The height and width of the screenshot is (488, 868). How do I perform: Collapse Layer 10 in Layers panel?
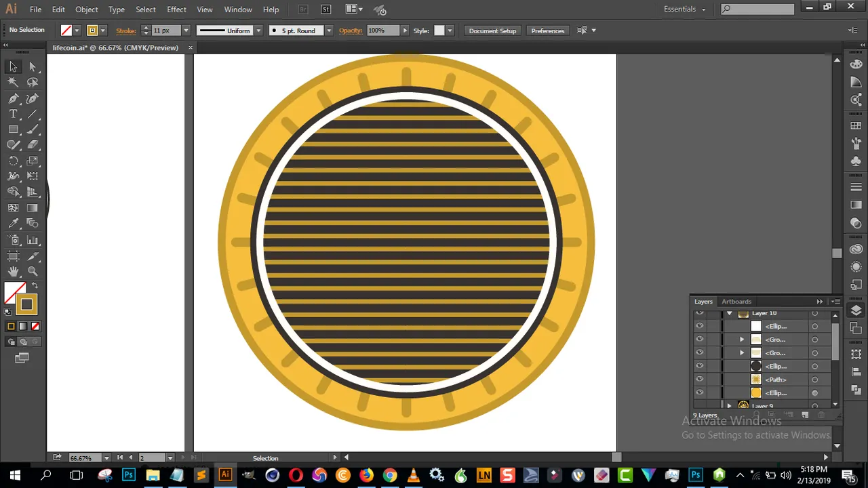point(729,313)
